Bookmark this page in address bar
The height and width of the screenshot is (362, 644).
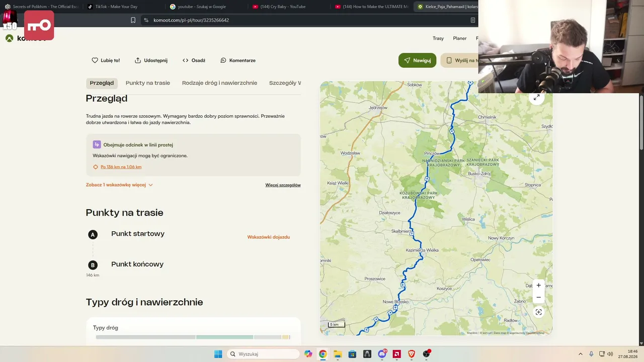coord(133,20)
